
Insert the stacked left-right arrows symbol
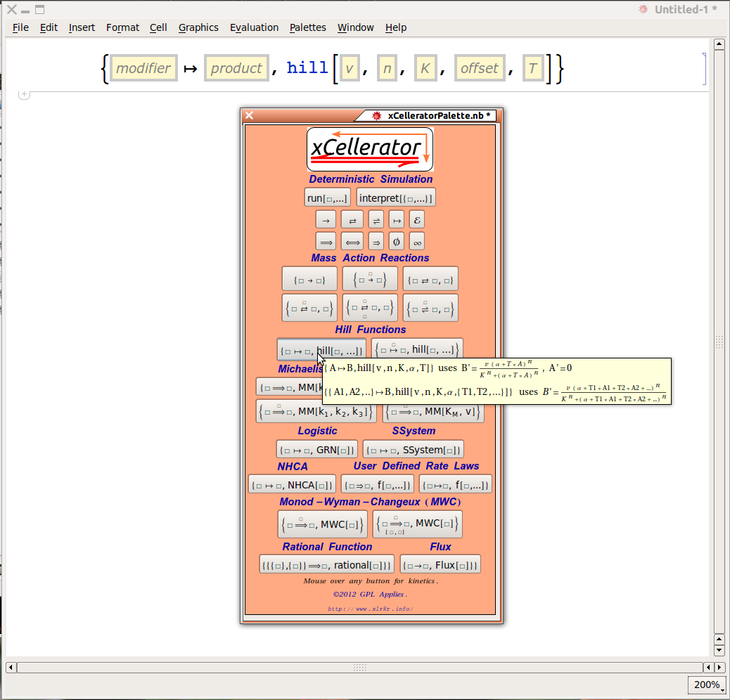(x=352, y=220)
